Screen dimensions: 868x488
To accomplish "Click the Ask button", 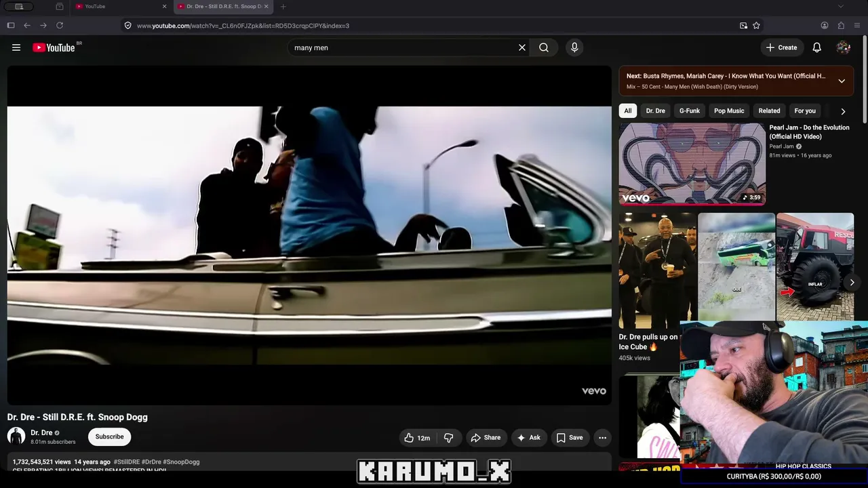I will click(x=529, y=438).
